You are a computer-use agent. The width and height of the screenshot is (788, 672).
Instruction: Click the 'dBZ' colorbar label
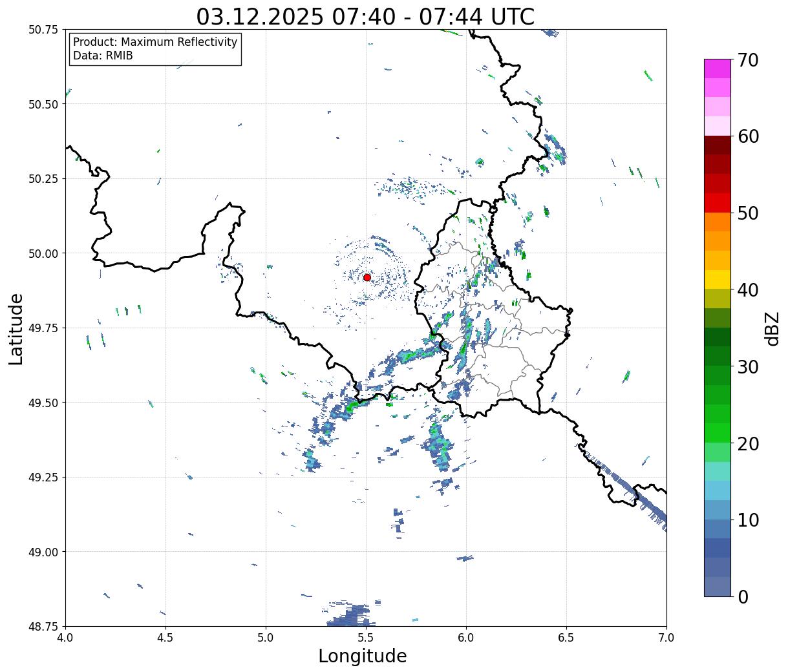(x=772, y=328)
